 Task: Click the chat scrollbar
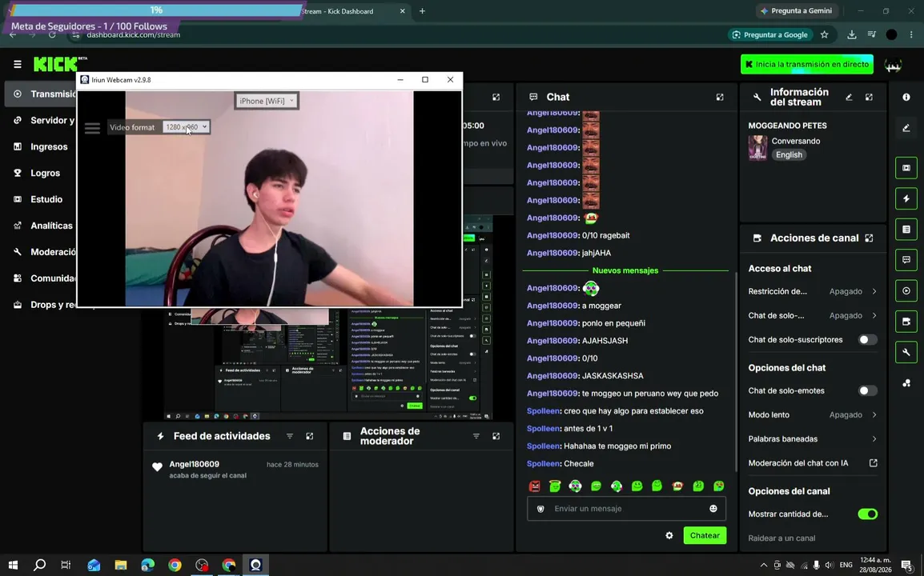735,371
